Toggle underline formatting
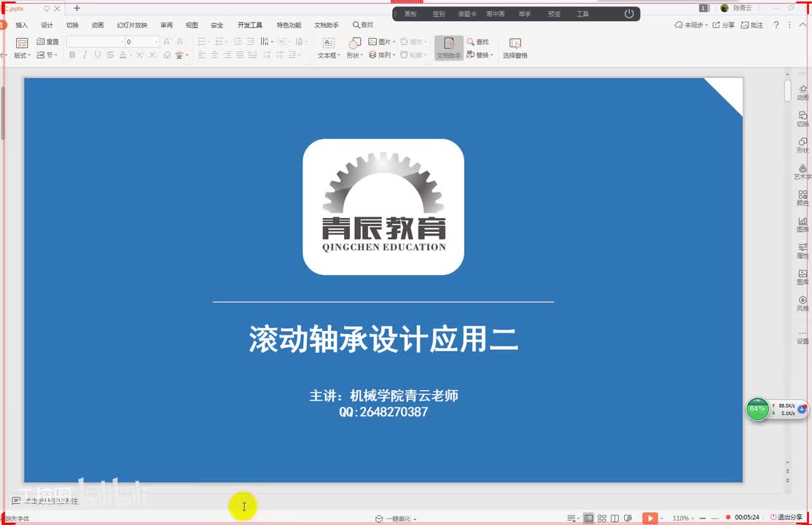Viewport: 812px width, 525px height. click(98, 55)
